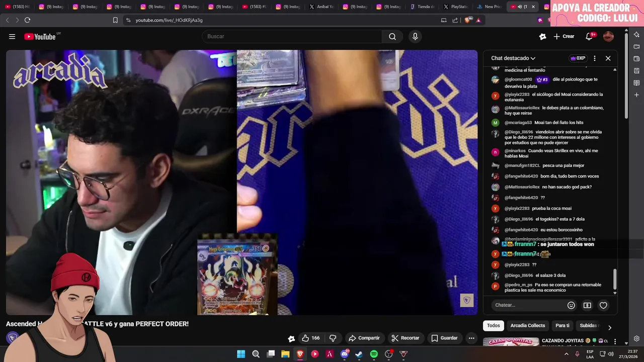This screenshot has height=362, width=644.
Task: Open the chat emoji picker
Action: (571, 305)
